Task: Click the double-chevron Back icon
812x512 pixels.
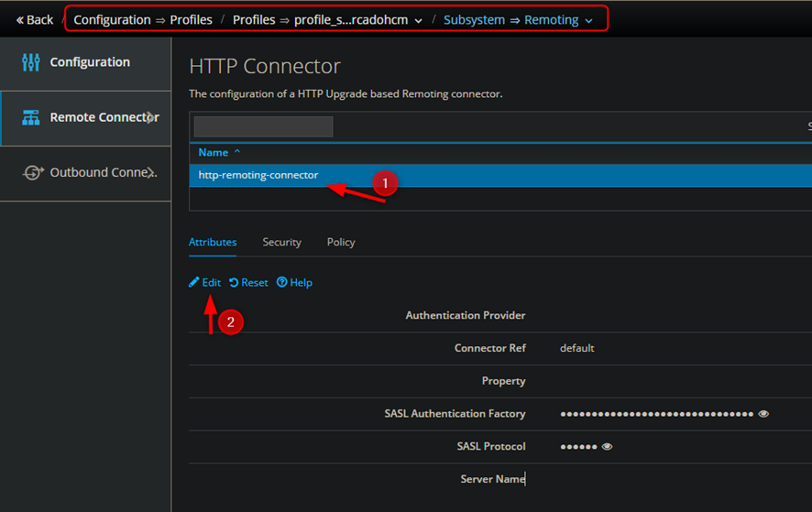Action: point(19,20)
